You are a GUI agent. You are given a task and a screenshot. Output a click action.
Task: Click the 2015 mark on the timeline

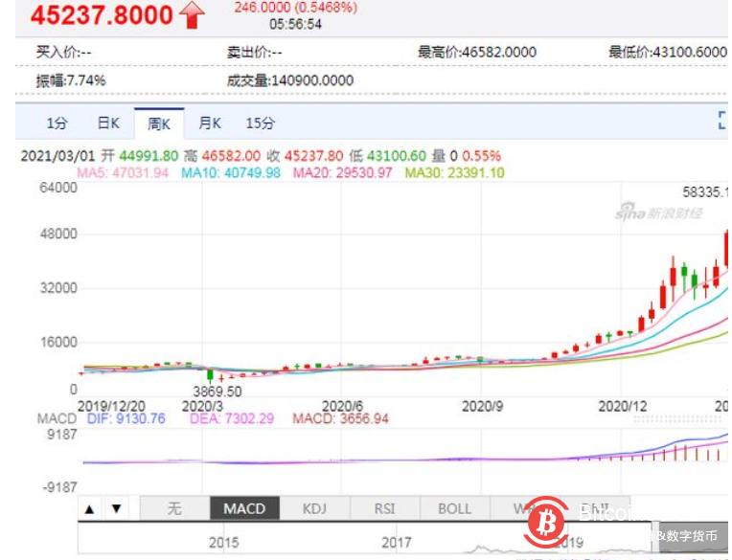coord(223,543)
